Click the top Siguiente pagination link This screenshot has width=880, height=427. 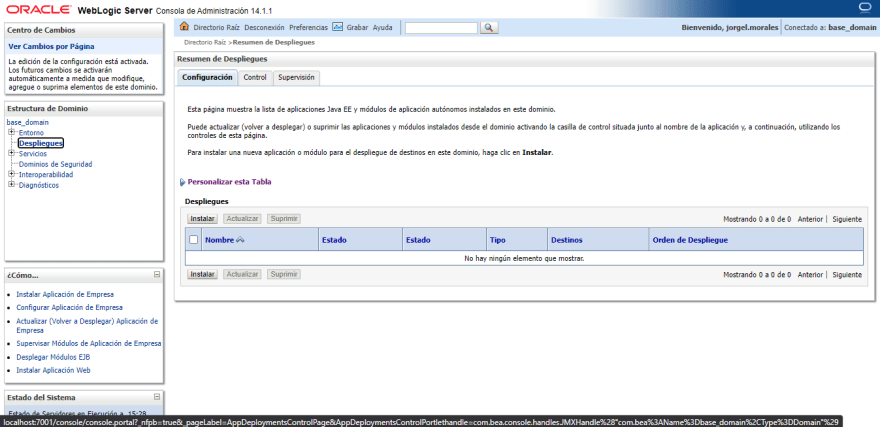pos(847,219)
